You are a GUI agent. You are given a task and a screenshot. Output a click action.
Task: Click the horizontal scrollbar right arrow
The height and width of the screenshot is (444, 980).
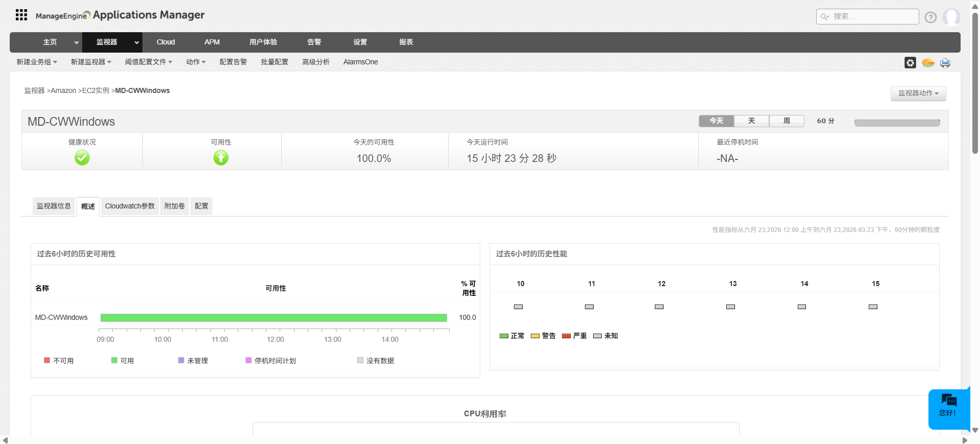(965, 440)
